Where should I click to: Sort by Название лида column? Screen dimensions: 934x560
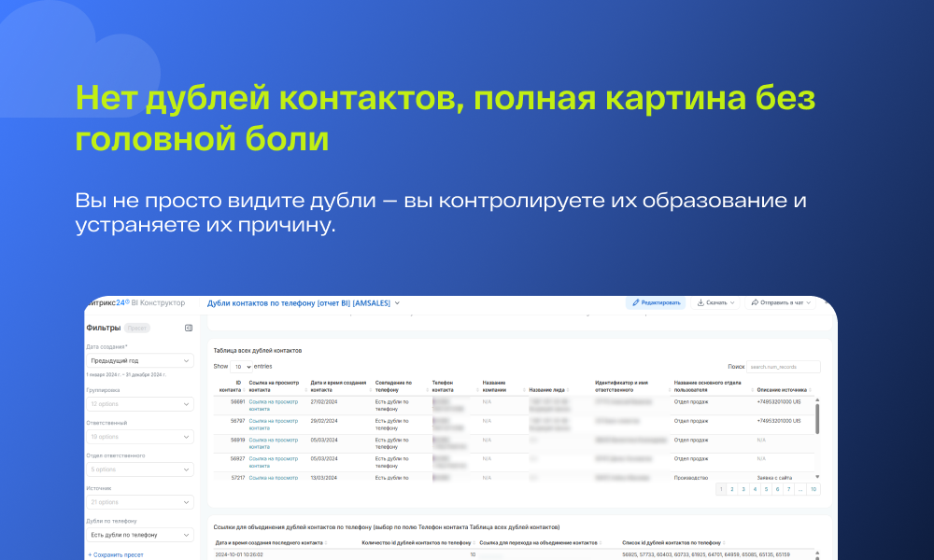point(568,390)
